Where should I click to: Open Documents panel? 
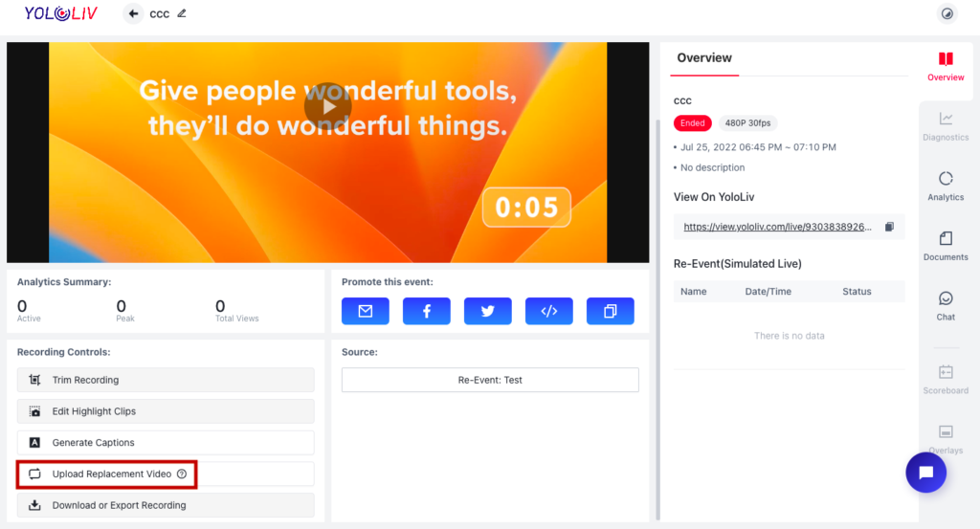946,247
